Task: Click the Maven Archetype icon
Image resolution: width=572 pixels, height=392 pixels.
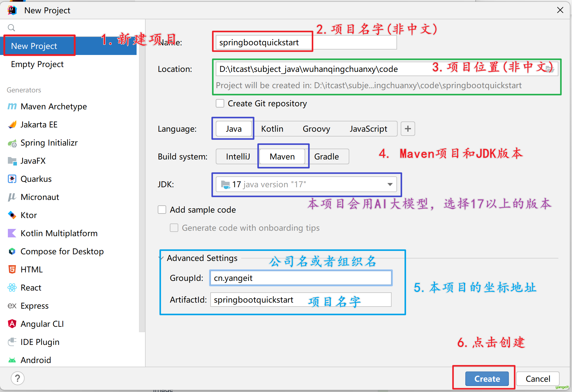Action: [x=12, y=106]
